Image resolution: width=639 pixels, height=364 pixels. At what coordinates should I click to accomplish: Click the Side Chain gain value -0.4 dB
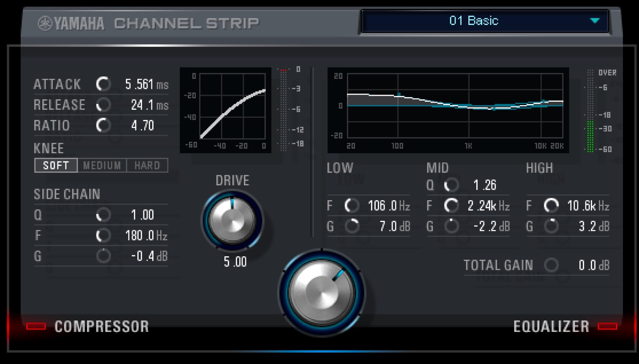(149, 256)
